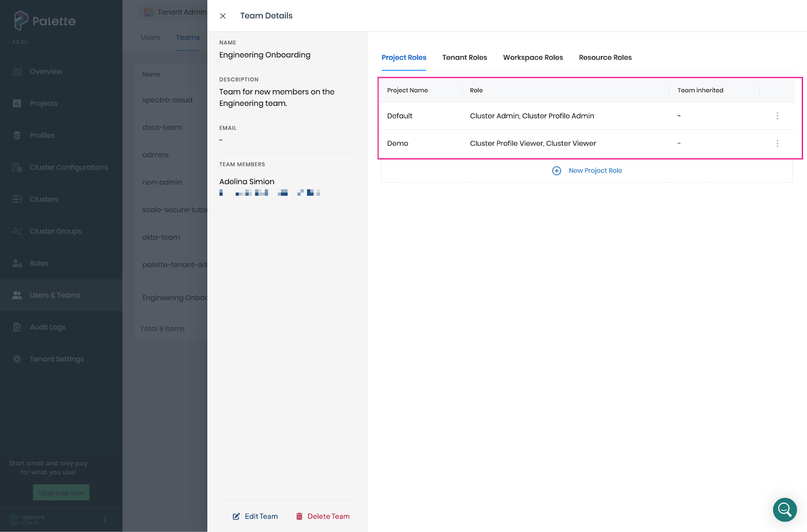This screenshot has width=807, height=532.
Task: Select Projects from the sidebar
Action: click(43, 103)
